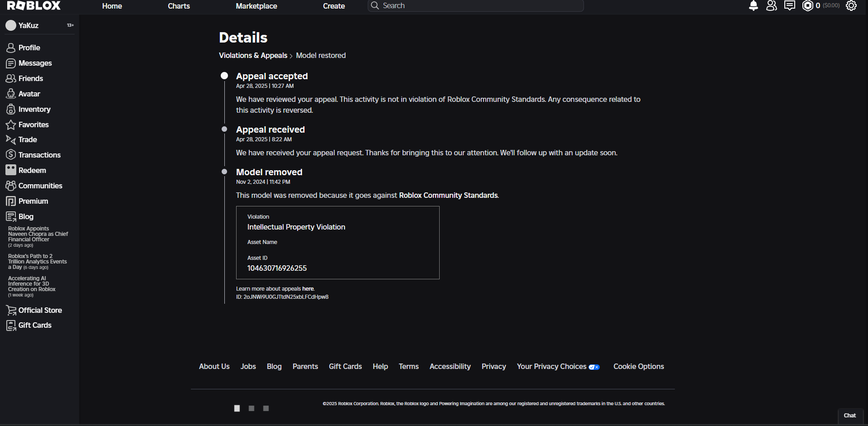Viewport: 868px width, 426px height.
Task: Click the Robux balance '0 ($0.00)'
Action: 828,5
